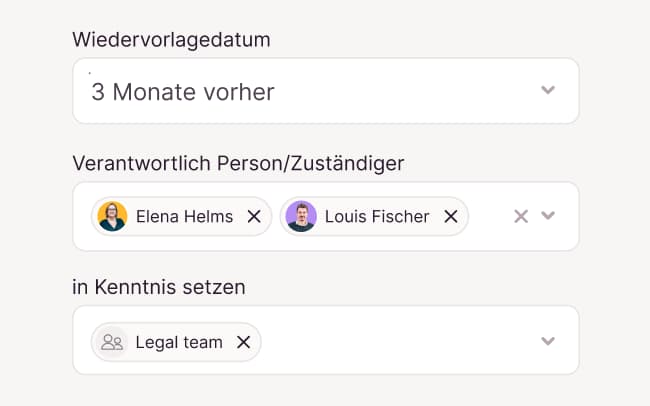Click the '3 Monate vorher' value text

point(183,92)
